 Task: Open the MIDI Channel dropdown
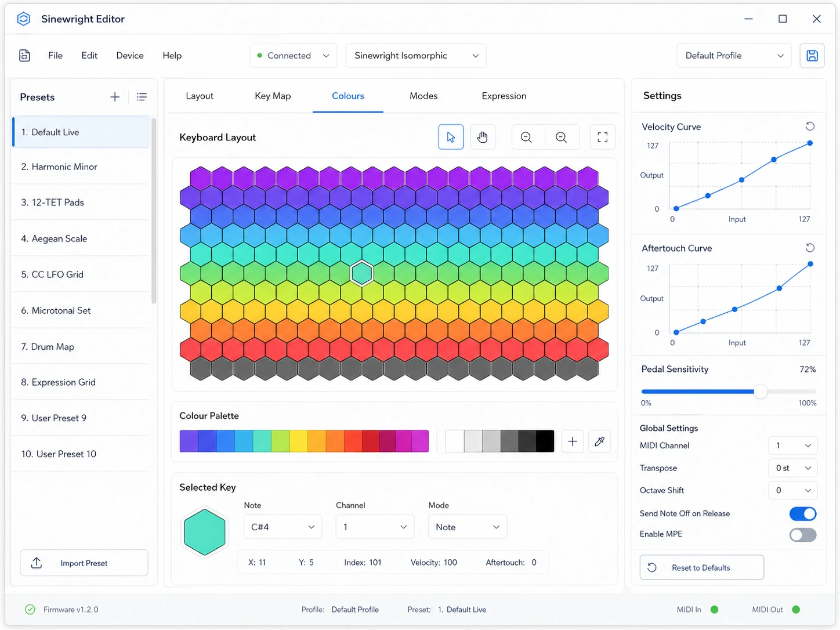pos(793,446)
